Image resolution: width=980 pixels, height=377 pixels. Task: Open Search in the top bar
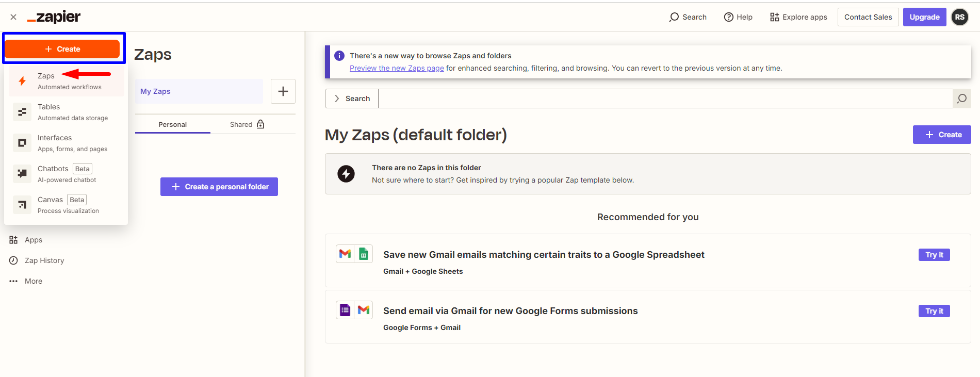(x=688, y=17)
